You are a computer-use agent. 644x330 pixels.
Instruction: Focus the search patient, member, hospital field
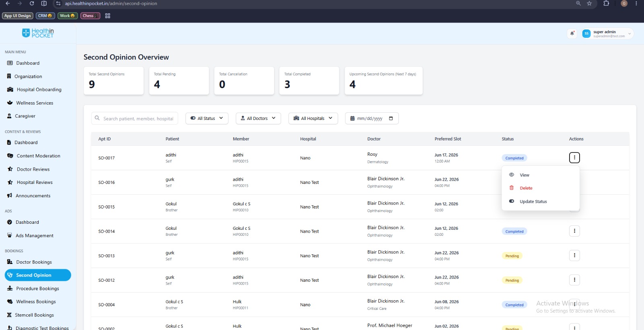(x=134, y=118)
